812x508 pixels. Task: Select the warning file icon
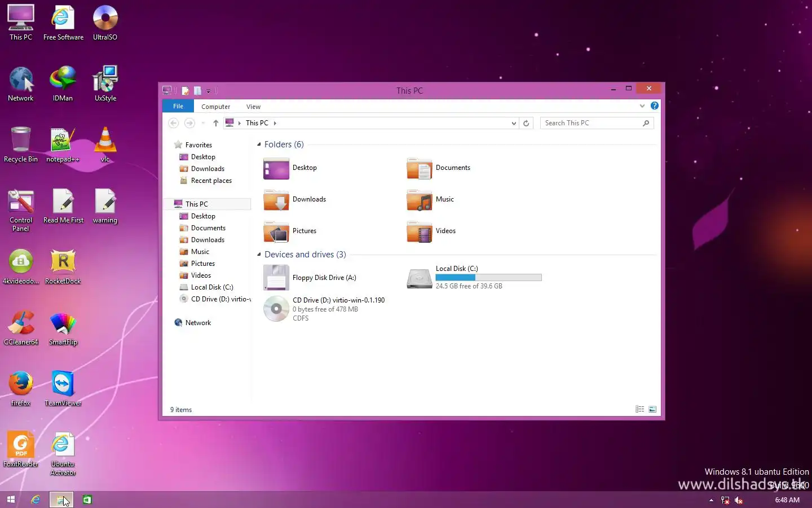[x=105, y=205]
